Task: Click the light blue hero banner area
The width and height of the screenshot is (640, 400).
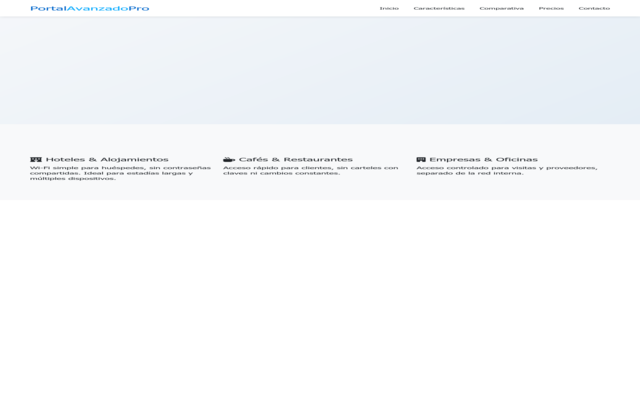Action: coord(320,70)
